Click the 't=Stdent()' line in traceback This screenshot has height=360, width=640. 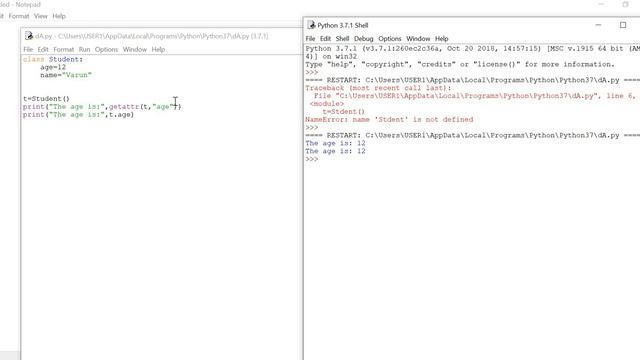coord(344,111)
